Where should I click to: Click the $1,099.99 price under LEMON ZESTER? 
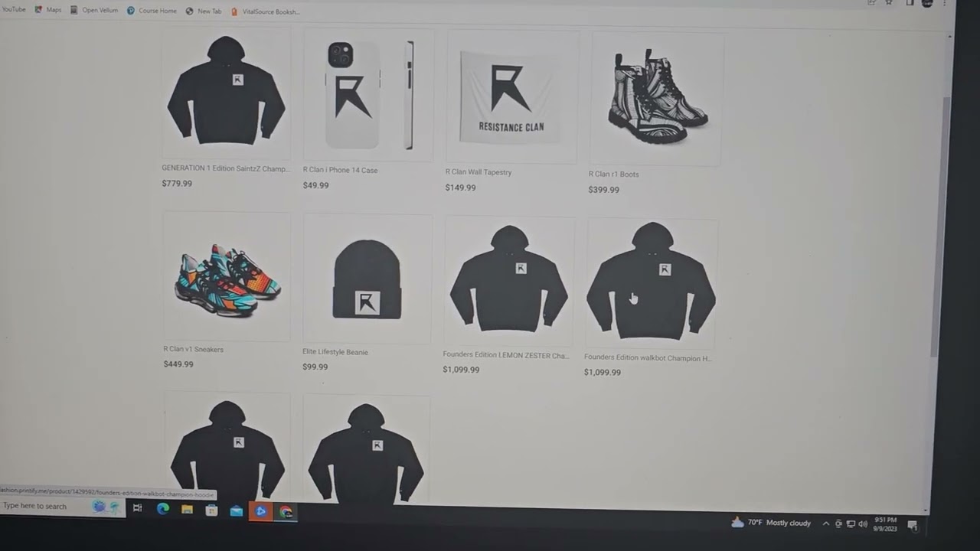461,370
